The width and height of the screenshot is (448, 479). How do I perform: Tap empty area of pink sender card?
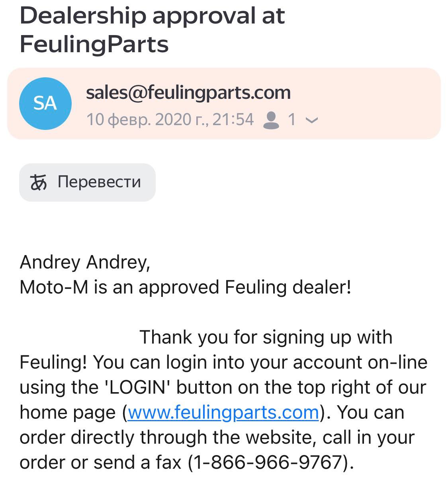378,104
